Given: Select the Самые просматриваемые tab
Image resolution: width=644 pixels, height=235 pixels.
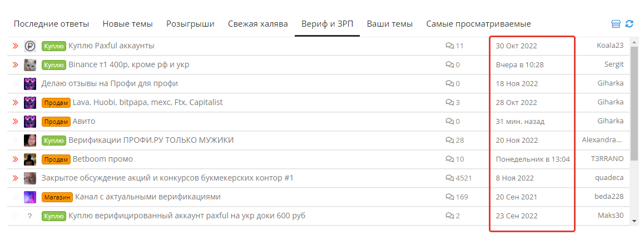Looking at the screenshot, I should [478, 24].
